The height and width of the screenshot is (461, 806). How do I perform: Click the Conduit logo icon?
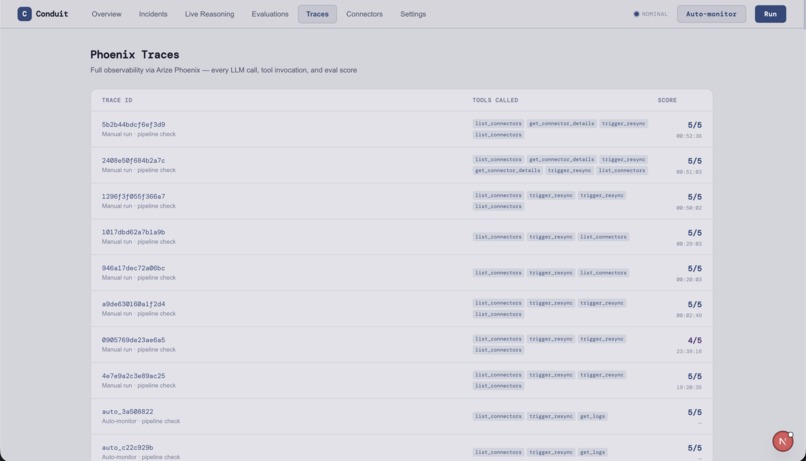point(24,14)
